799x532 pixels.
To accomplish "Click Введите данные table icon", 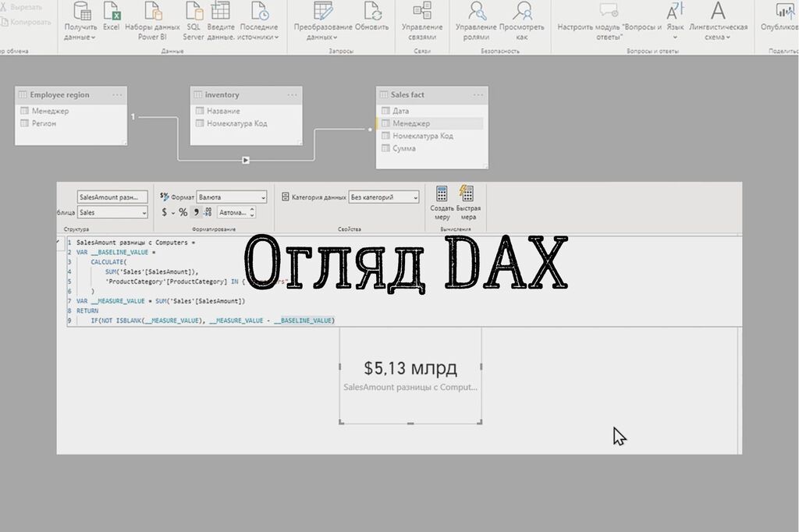I will 221,10.
